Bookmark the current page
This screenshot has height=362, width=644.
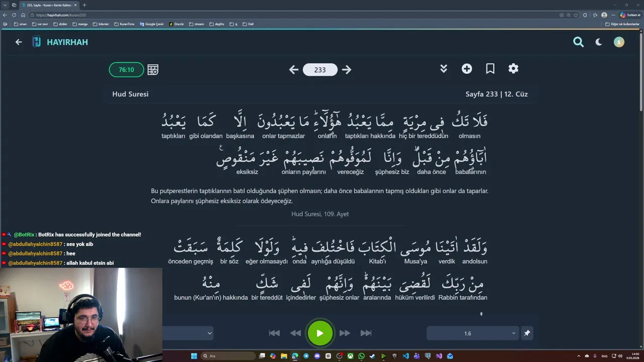490,69
